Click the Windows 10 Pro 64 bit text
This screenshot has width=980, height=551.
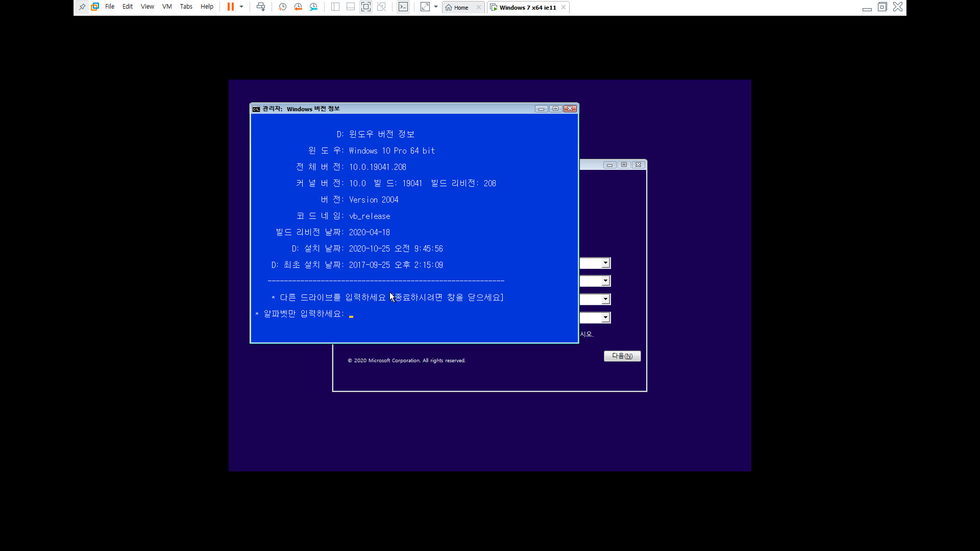(x=392, y=151)
